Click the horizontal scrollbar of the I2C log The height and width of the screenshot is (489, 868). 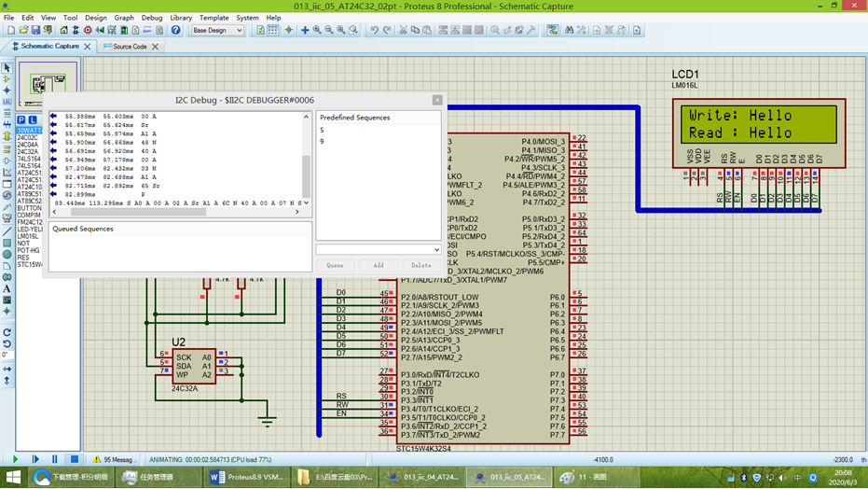(x=175, y=212)
